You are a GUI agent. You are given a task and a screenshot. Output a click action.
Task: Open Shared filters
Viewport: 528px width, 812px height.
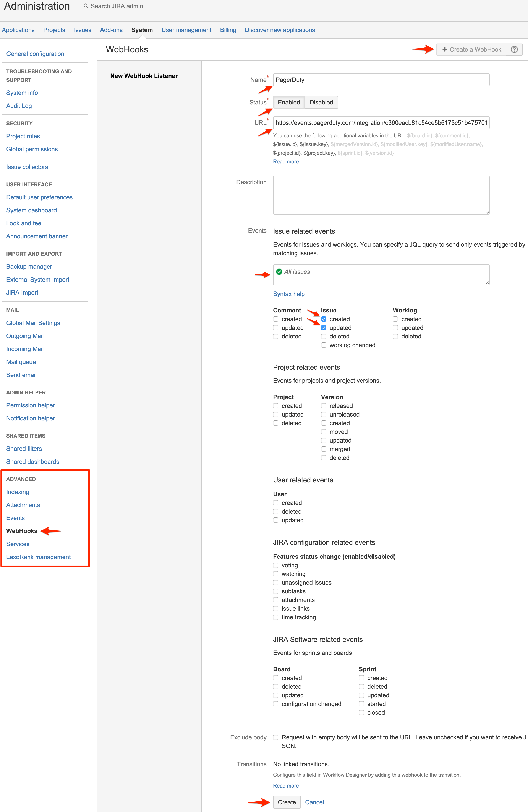24,449
